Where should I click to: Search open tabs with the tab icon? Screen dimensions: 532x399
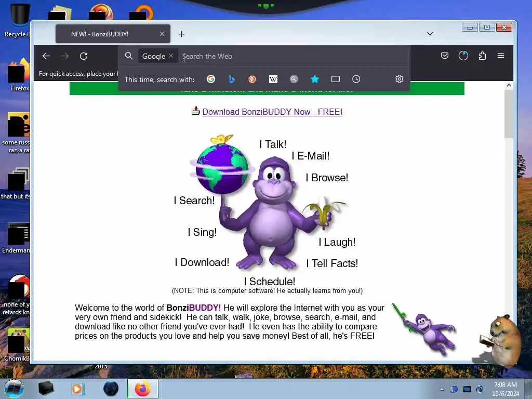tap(336, 79)
